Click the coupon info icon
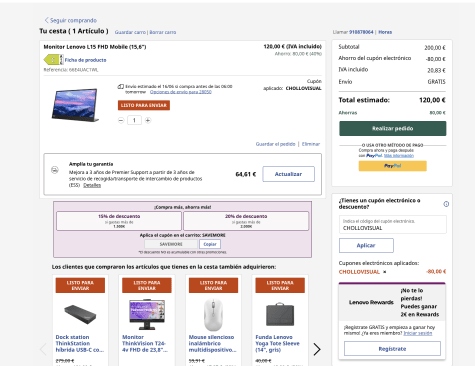The height and width of the screenshot is (366, 475). tap(446, 204)
